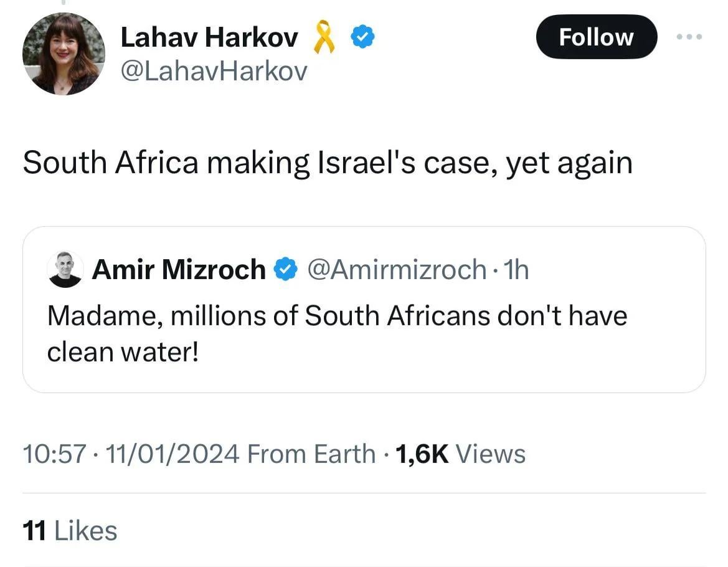Click the Amir Mizroch name in quoted tweet

(178, 269)
